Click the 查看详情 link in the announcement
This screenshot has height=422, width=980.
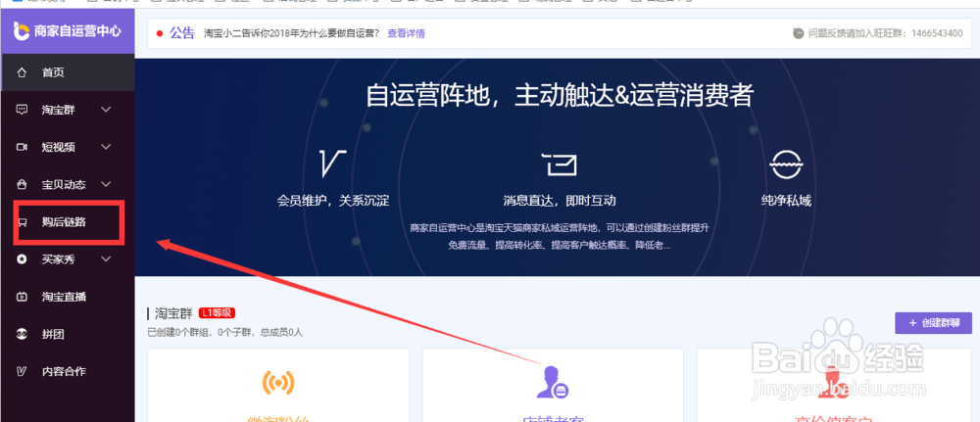[407, 33]
